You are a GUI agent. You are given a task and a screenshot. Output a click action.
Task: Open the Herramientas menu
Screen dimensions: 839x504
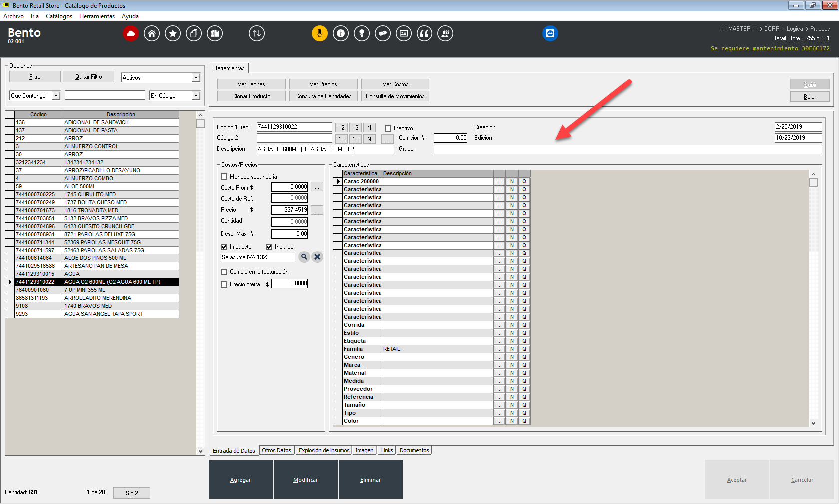pos(97,16)
